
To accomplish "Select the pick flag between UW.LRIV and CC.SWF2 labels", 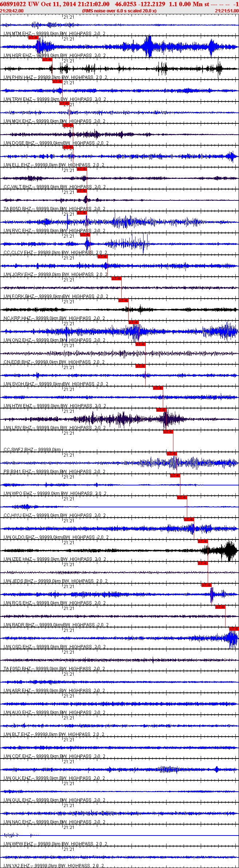I will (168, 432).
